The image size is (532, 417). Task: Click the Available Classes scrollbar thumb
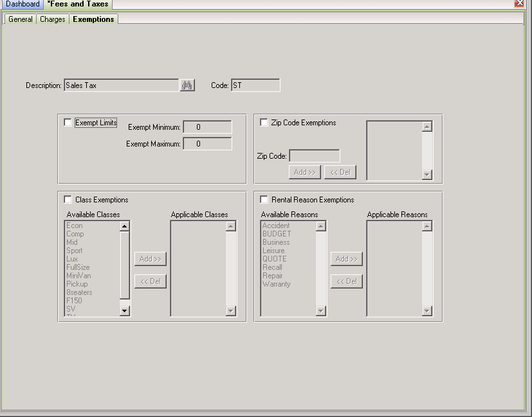[125, 265]
